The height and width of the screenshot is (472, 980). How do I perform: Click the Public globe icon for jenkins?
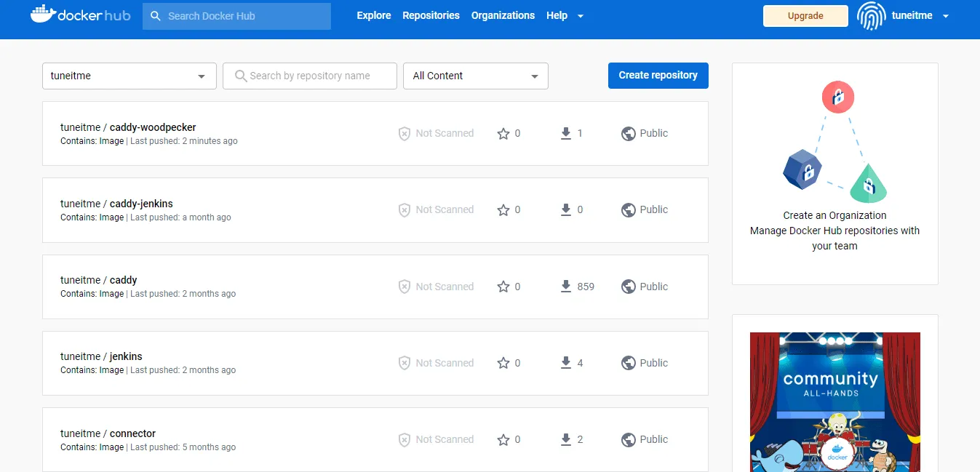point(629,363)
